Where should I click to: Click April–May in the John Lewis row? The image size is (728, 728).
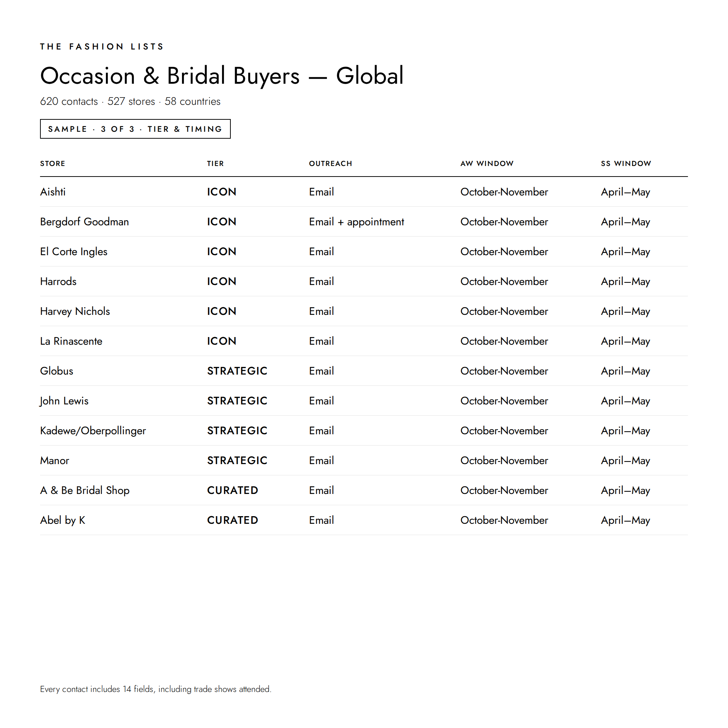(x=625, y=400)
